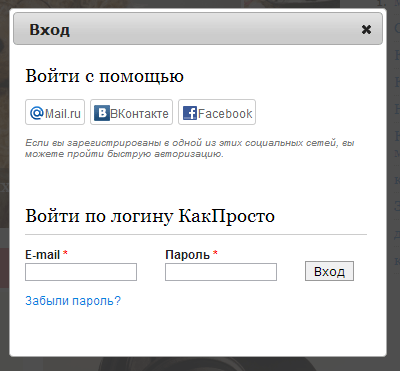The height and width of the screenshot is (371, 400).
Task: Log in with Facebook button
Action: coord(217,112)
